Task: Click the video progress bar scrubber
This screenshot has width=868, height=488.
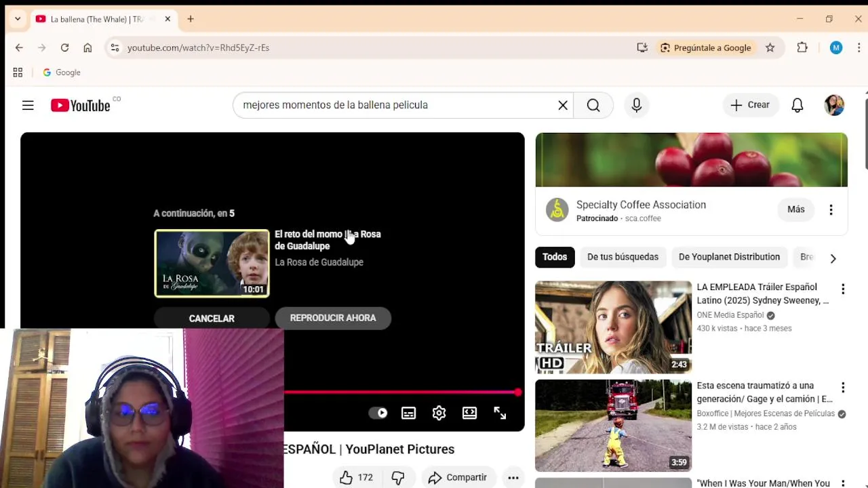Action: pos(517,392)
